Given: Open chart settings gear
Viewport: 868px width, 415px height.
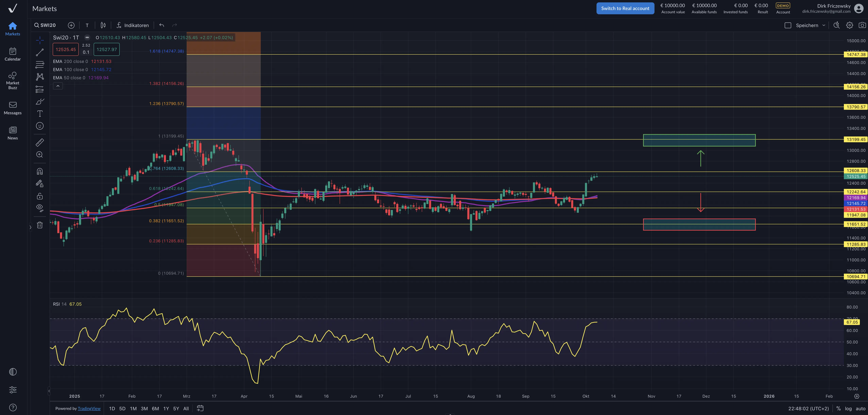Looking at the screenshot, I should pos(849,25).
